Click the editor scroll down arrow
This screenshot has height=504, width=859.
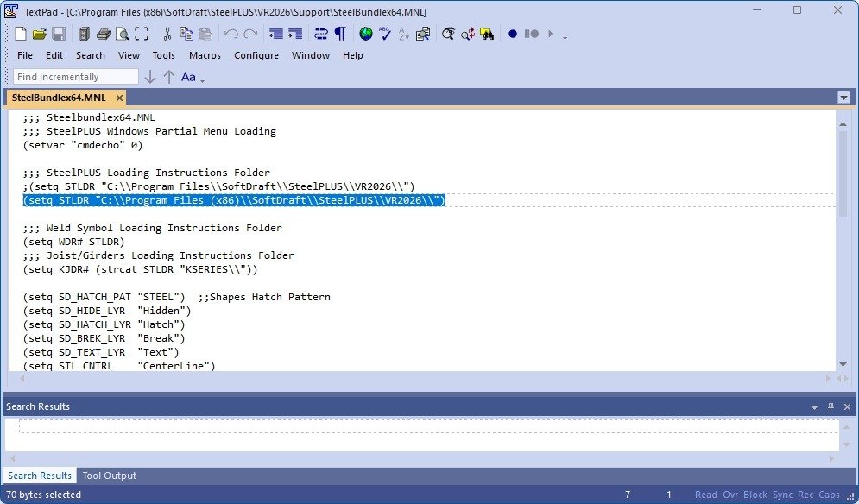tap(843, 365)
